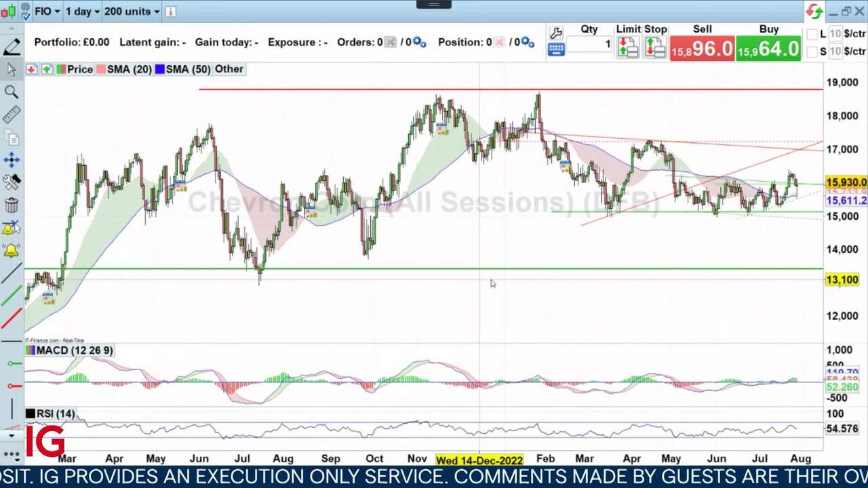Open the Other tab
868x488 pixels.
tap(229, 69)
